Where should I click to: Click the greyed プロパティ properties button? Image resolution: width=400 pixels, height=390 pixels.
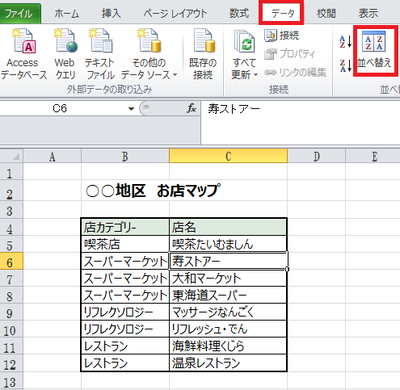[x=289, y=54]
